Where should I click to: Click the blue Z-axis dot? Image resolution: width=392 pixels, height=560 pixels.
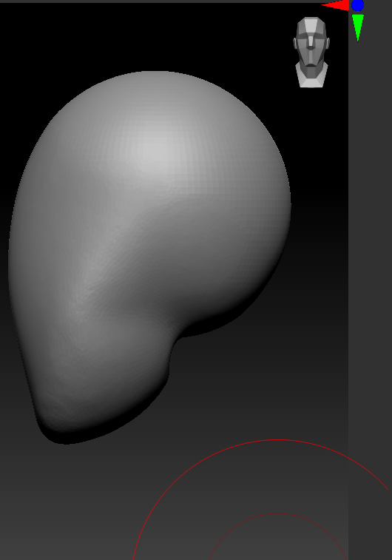point(357,5)
